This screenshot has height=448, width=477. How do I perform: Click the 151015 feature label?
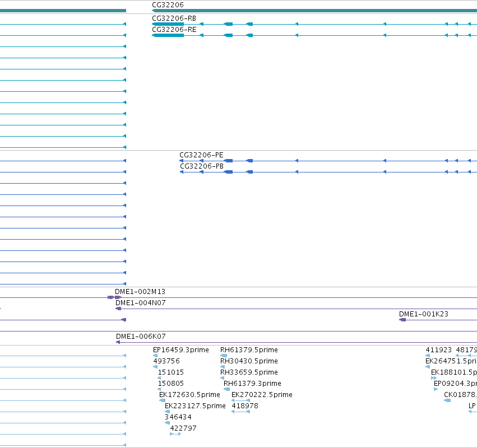tap(170, 372)
